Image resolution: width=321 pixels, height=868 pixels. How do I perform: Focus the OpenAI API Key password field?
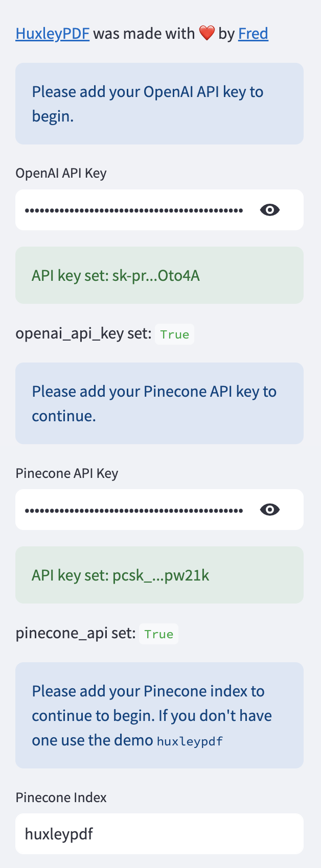pyautogui.click(x=134, y=210)
